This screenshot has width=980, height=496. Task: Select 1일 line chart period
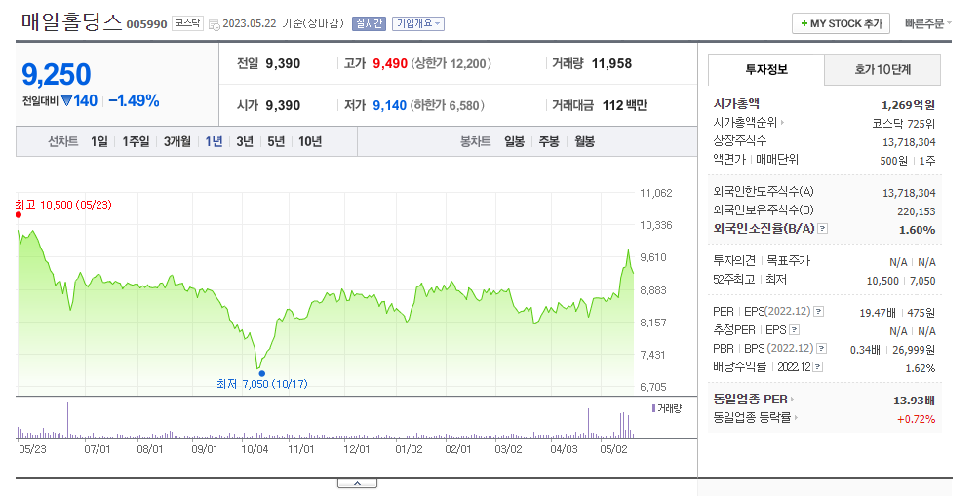click(99, 142)
